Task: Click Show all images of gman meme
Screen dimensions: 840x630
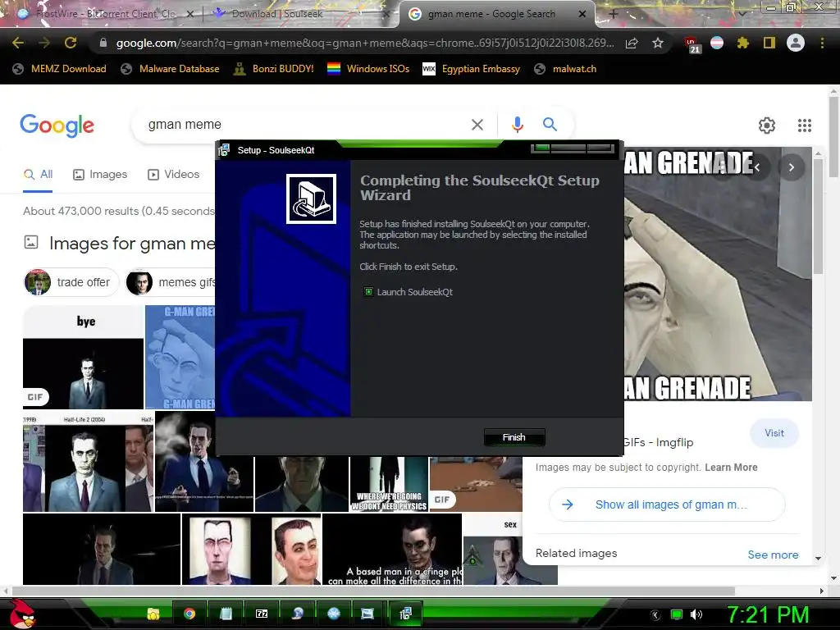Action: point(667,504)
